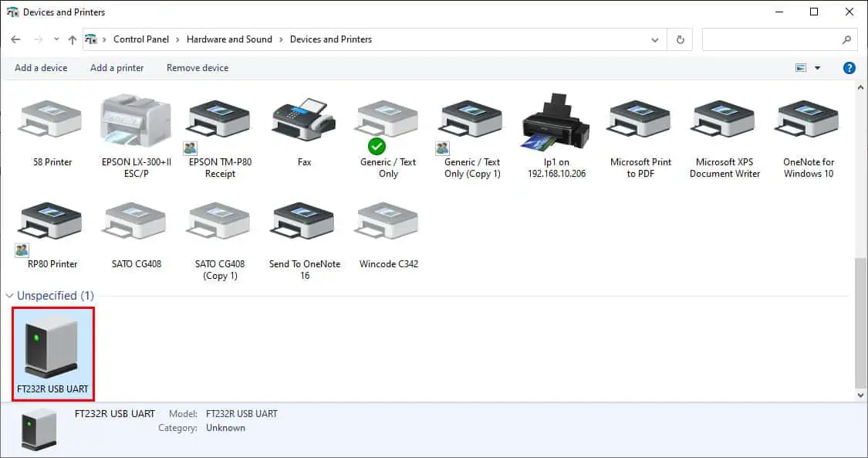Select the Wincode C342 printer
Image resolution: width=868 pixels, height=458 pixels.
(388, 226)
